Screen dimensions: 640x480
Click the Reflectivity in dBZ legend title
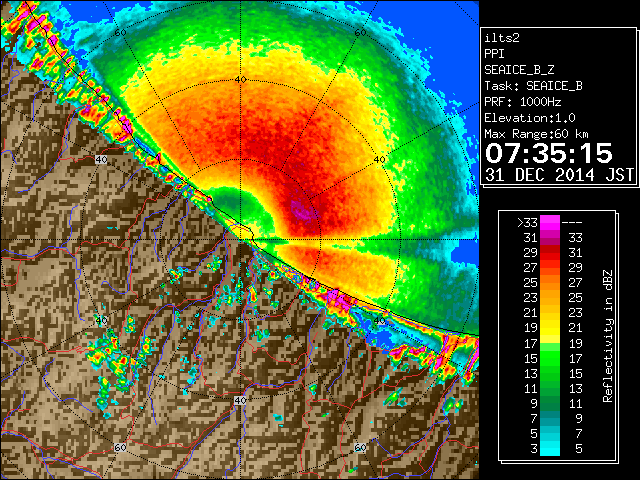(x=607, y=336)
